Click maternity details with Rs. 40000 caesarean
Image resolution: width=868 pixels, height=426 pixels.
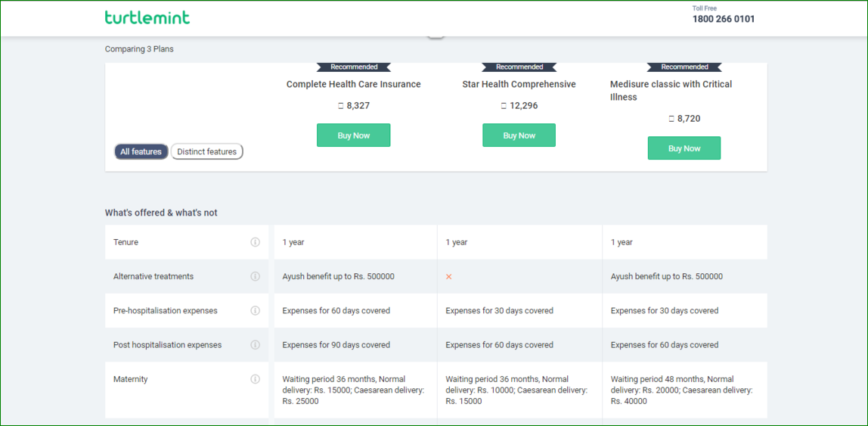681,390
